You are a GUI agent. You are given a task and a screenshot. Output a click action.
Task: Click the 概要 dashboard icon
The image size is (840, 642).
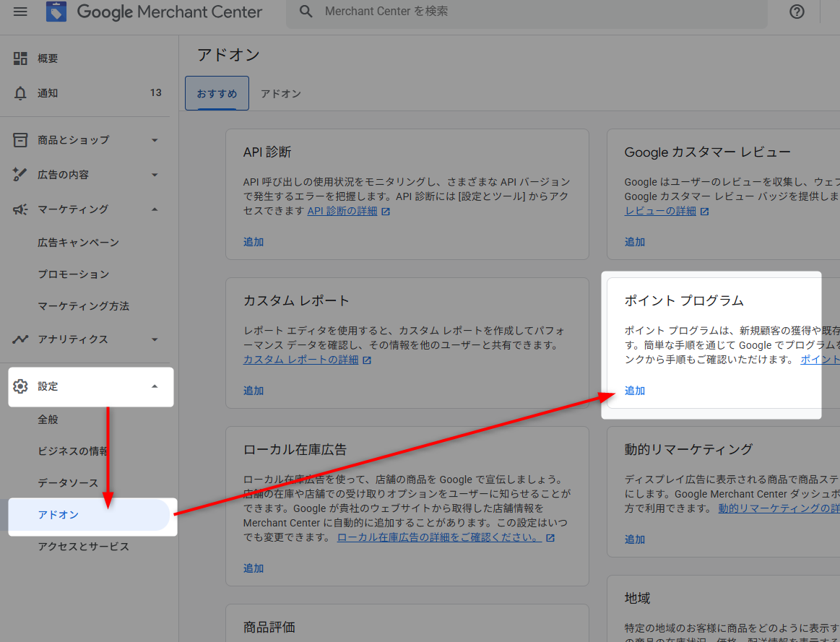pos(20,58)
